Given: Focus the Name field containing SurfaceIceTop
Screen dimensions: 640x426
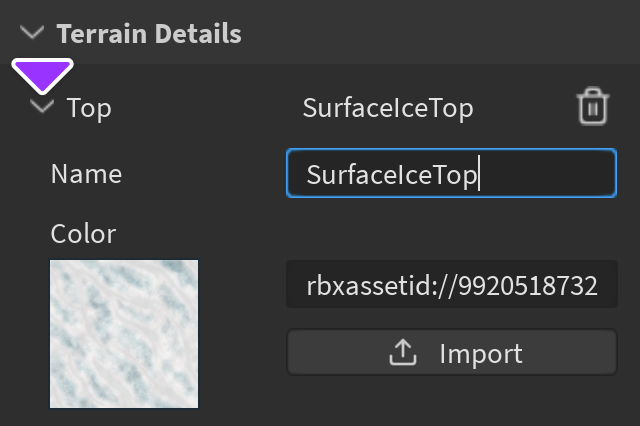Looking at the screenshot, I should (451, 174).
